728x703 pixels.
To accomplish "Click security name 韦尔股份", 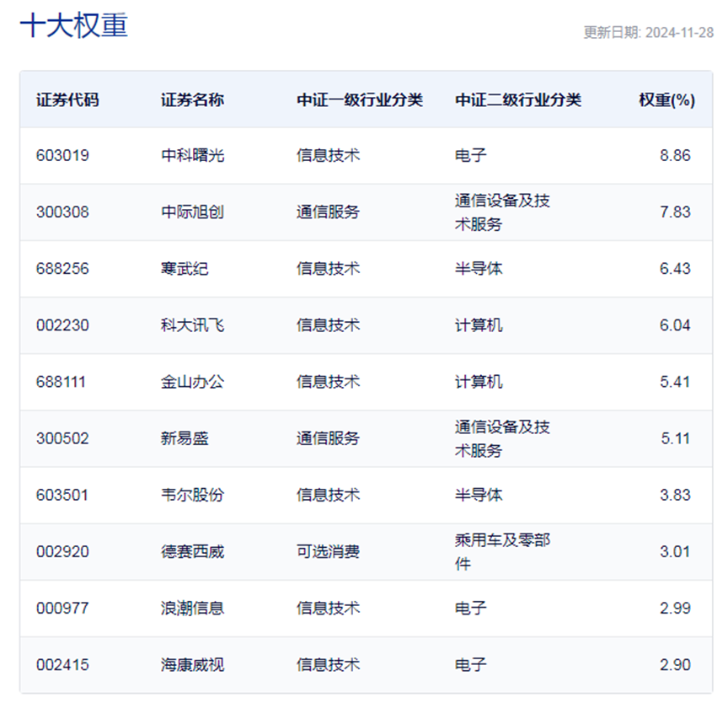I will (x=193, y=495).
